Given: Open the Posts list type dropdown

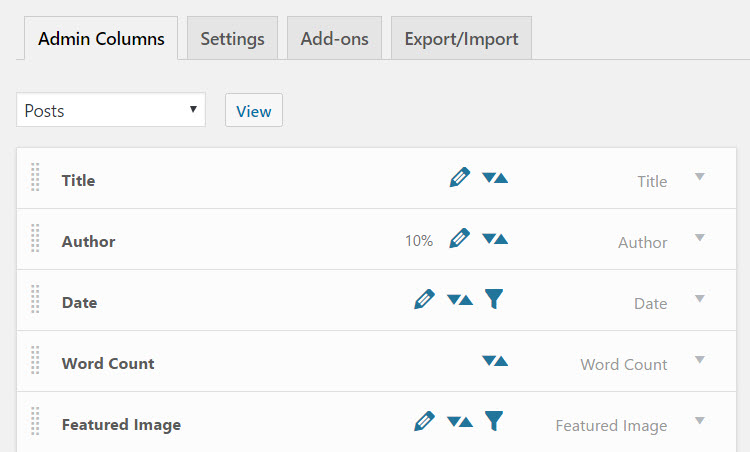Looking at the screenshot, I should (x=111, y=110).
